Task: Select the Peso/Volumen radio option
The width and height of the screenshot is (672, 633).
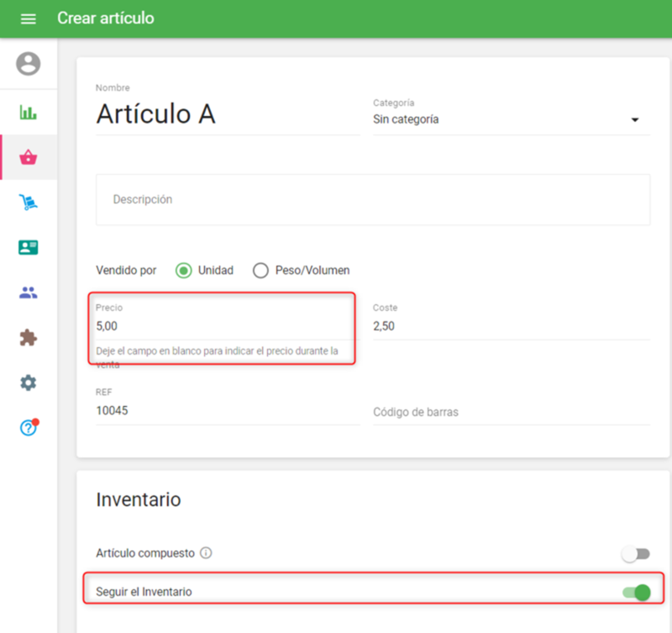Action: coord(260,271)
